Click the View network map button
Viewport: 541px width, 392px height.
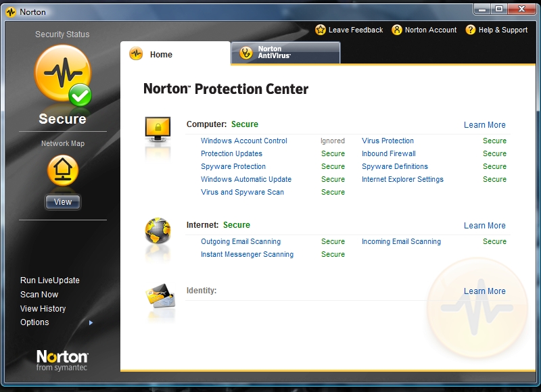coord(63,201)
